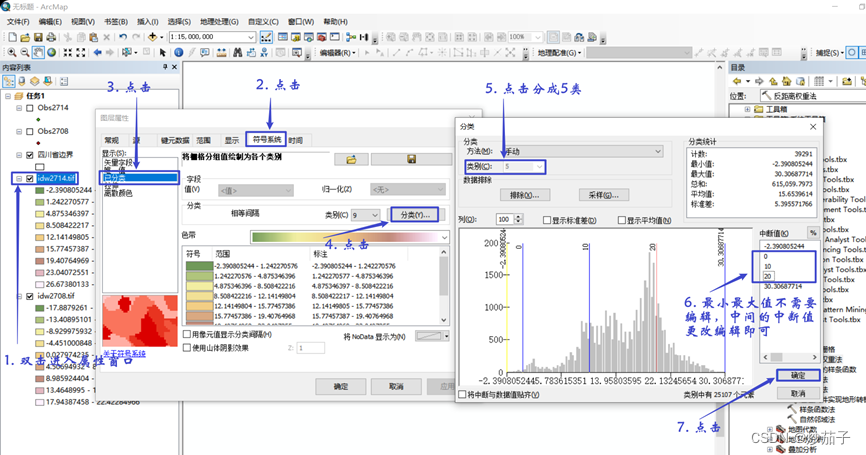This screenshot has height=455, width=866.
Task: Click the 分类(Y)... button
Action: [x=415, y=215]
